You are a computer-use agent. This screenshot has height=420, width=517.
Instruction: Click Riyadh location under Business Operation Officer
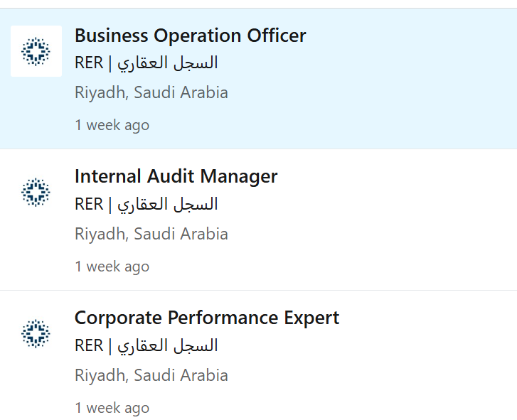(x=151, y=92)
